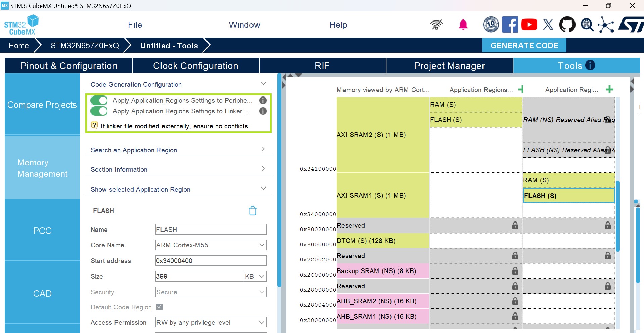
Task: Click lock on FLASH (NS) Reserved Alias region
Action: [x=608, y=150]
